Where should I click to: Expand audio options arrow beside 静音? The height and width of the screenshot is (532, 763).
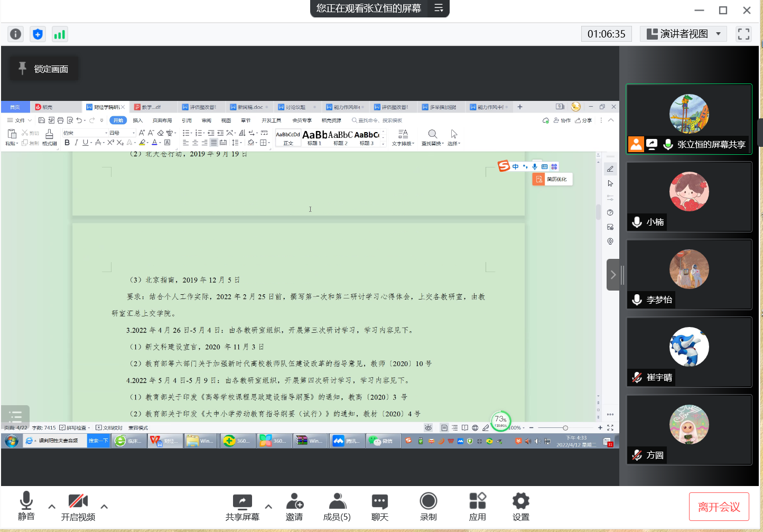[52, 506]
